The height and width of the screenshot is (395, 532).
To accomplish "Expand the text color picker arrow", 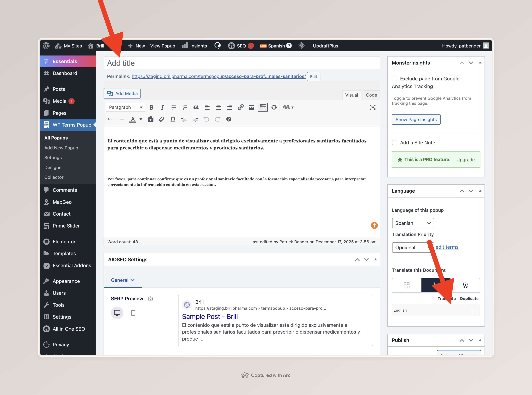I will coord(141,119).
